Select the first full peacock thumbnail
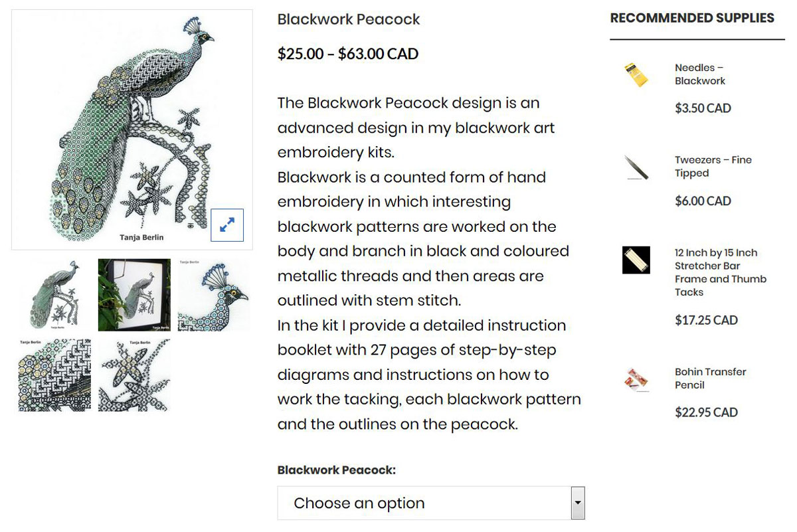Screen dimensions: 797x532 (54, 295)
